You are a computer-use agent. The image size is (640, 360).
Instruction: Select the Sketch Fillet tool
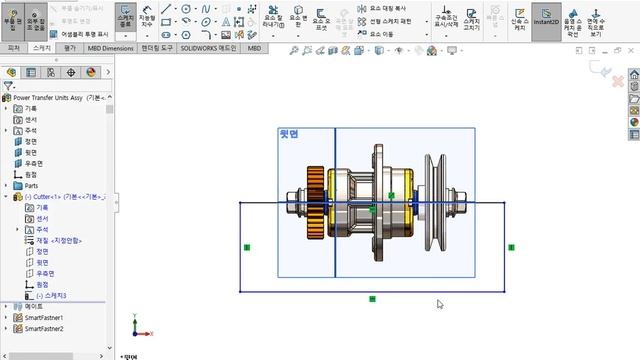tap(206, 35)
